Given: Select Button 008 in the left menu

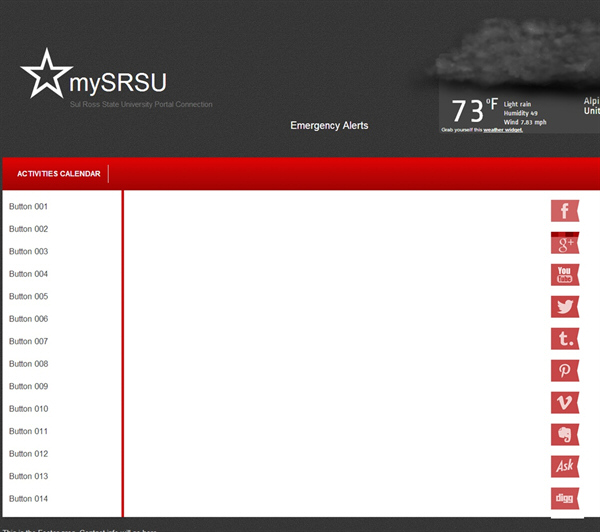Looking at the screenshot, I should click(29, 364).
